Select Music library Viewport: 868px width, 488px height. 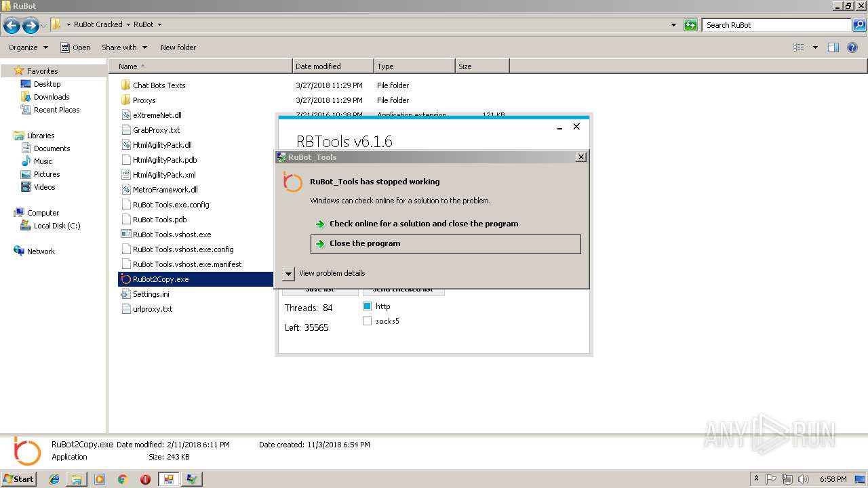point(43,161)
